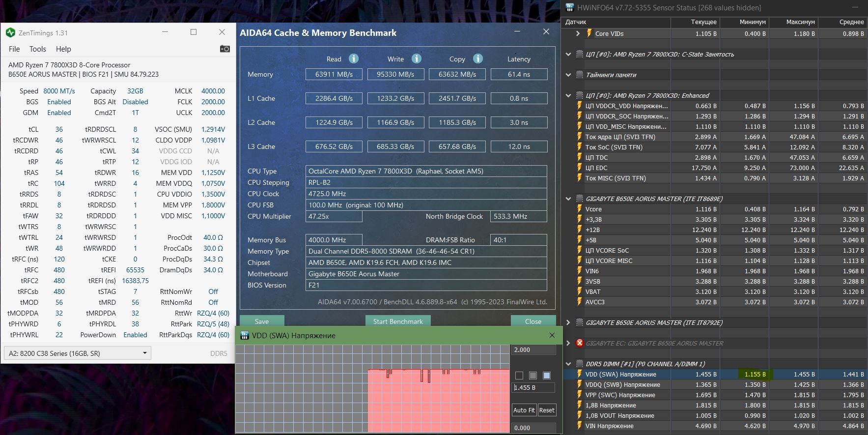Close the VDD (SWA) Напряжение graph window

(x=552, y=335)
